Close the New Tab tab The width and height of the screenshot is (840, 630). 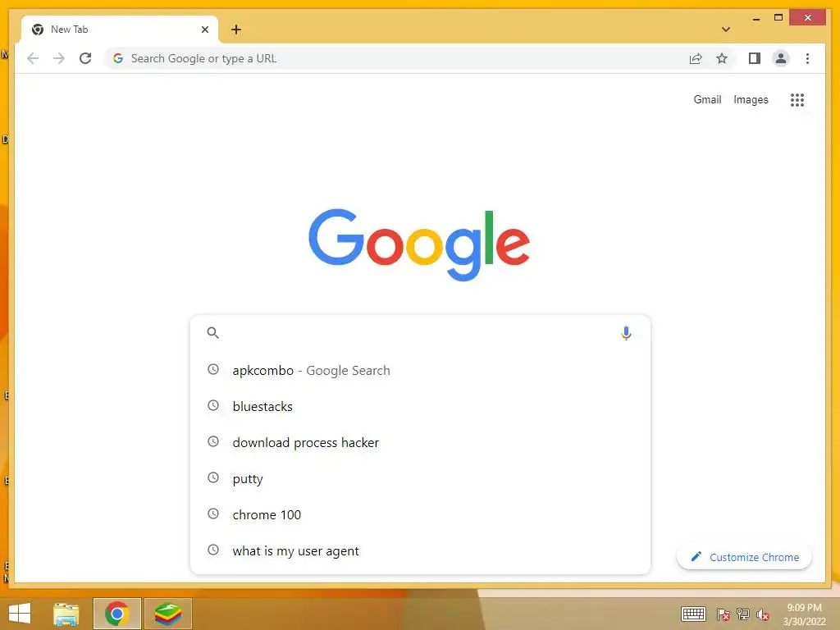(204, 30)
